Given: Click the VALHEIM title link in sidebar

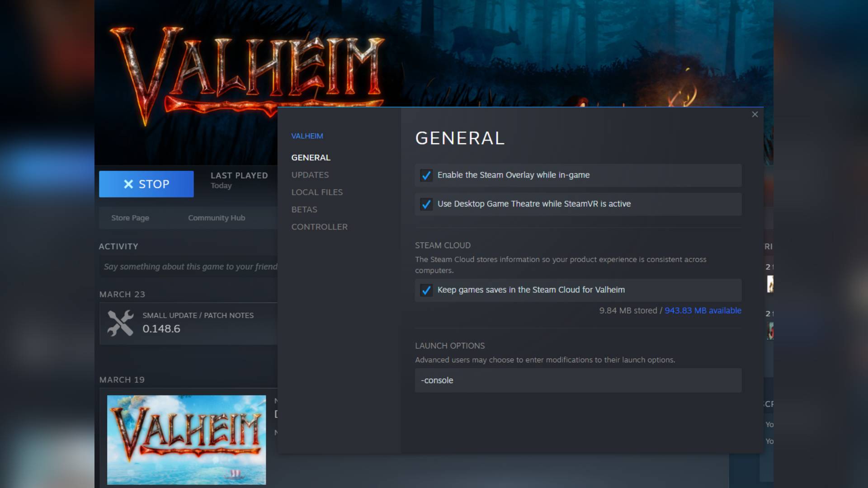Looking at the screenshot, I should point(307,136).
